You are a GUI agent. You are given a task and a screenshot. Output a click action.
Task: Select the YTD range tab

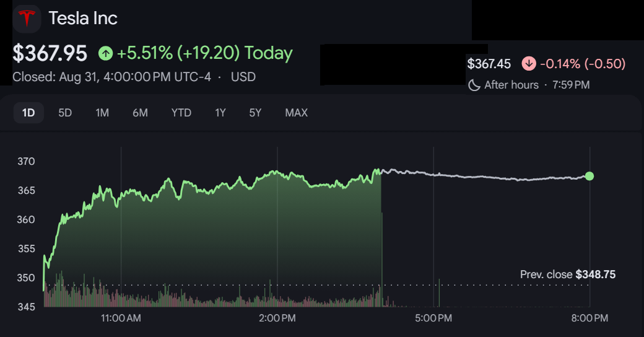click(181, 113)
